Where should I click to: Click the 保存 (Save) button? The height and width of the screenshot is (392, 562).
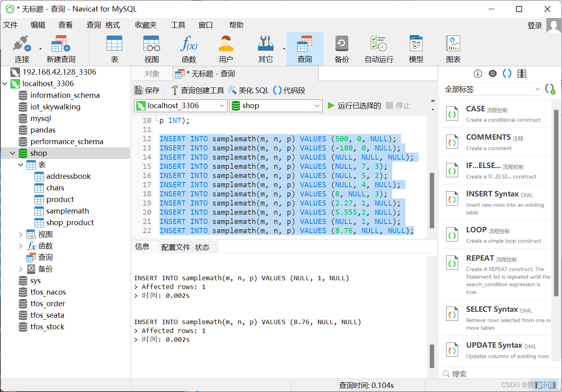(147, 90)
